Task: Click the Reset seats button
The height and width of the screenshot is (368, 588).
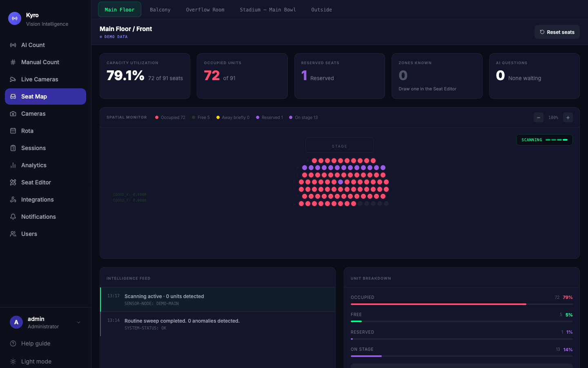Action: coord(557,32)
